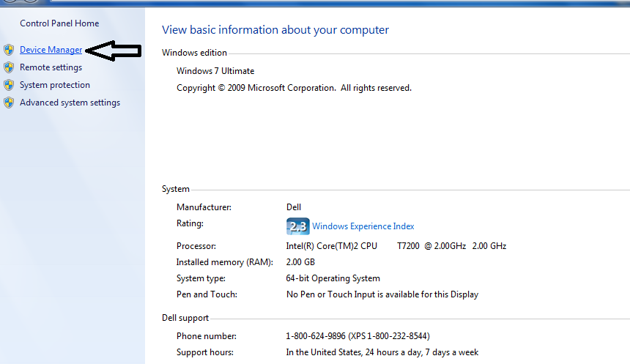
Task: Click the manufacturer value Dell
Action: coord(293,207)
